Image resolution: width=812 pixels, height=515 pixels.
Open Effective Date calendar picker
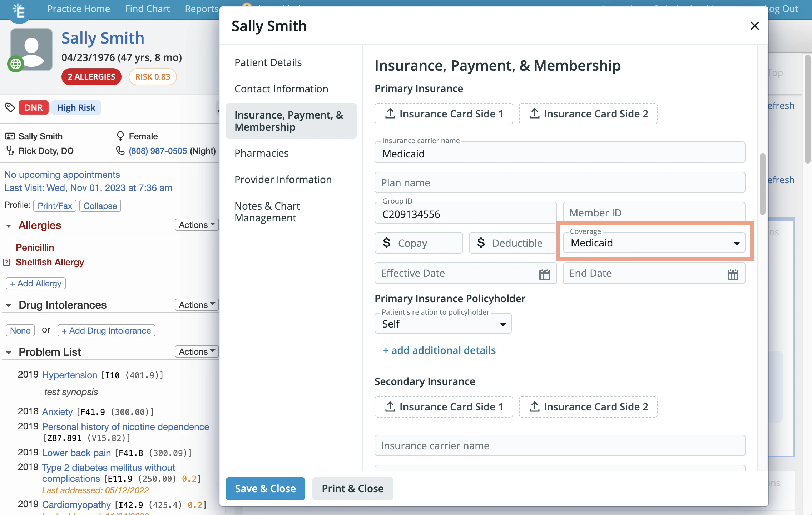point(544,274)
